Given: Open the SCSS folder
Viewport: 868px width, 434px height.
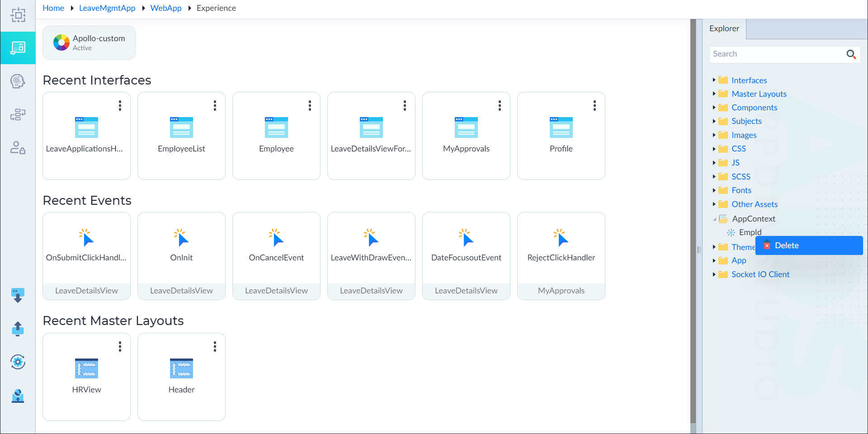Looking at the screenshot, I should click(741, 177).
